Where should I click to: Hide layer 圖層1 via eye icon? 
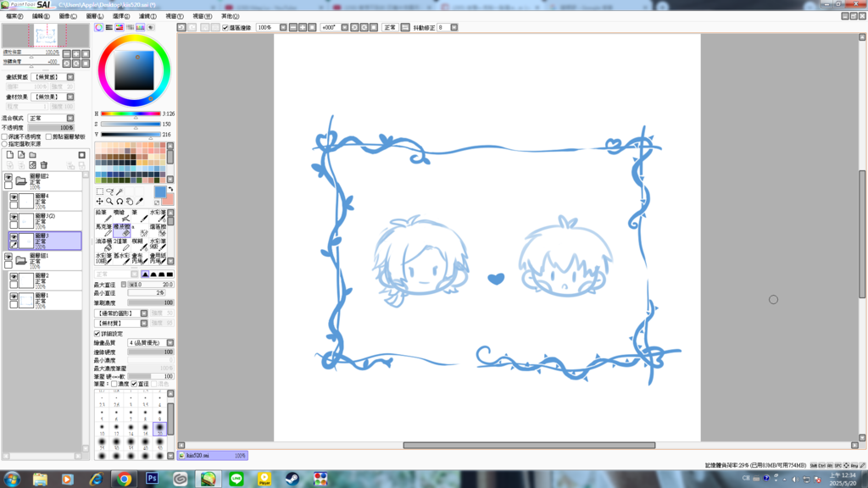pyautogui.click(x=14, y=297)
